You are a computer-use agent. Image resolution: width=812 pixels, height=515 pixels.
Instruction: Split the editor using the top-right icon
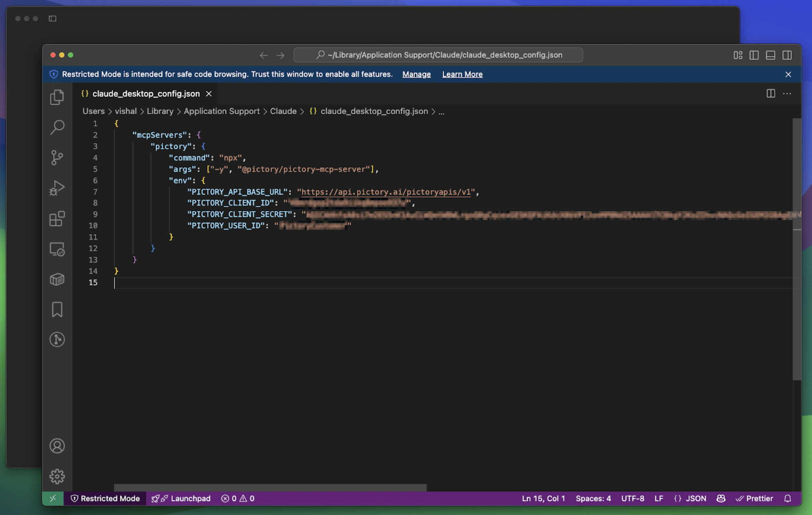pos(770,93)
